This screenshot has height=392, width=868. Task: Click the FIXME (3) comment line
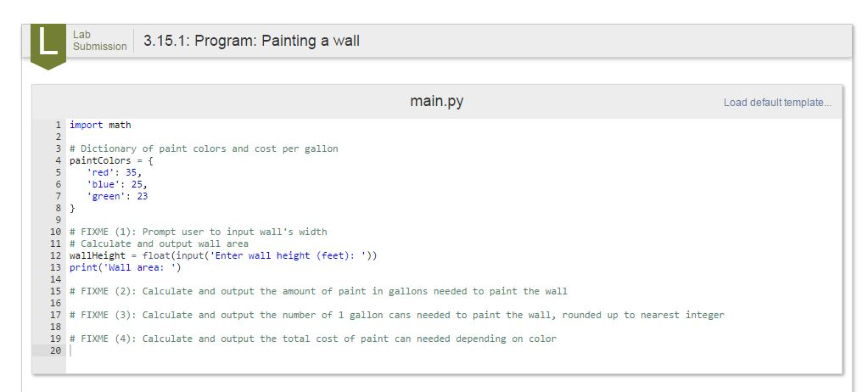[x=397, y=315]
